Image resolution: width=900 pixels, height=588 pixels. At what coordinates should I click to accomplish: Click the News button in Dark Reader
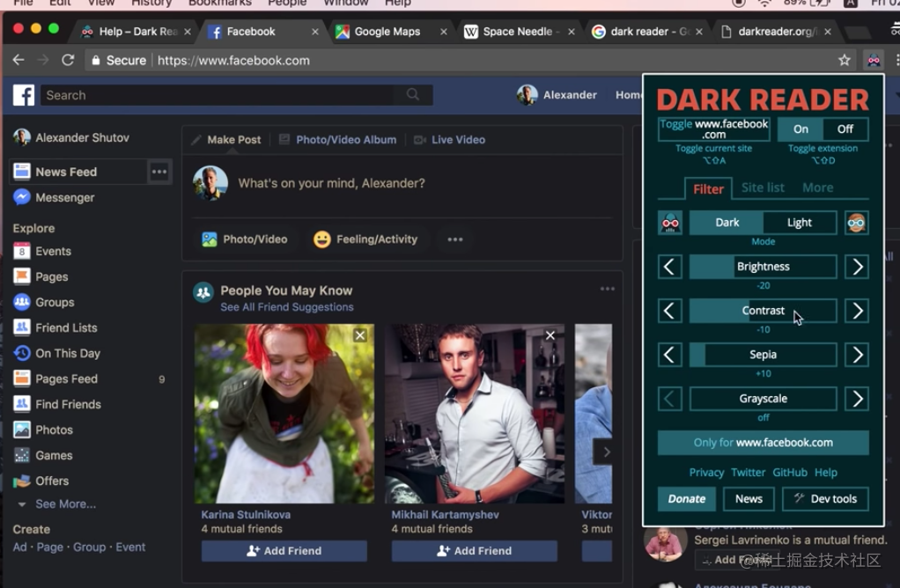pos(749,499)
